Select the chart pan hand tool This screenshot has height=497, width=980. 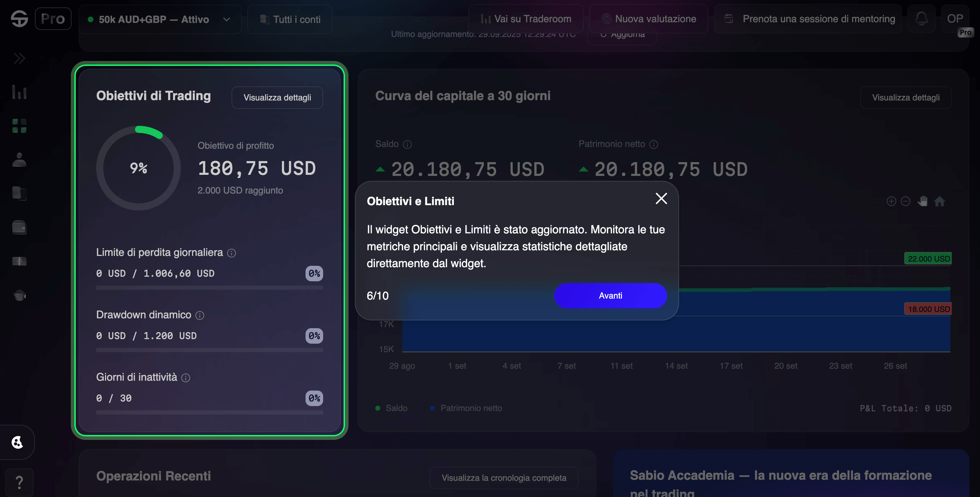point(922,201)
